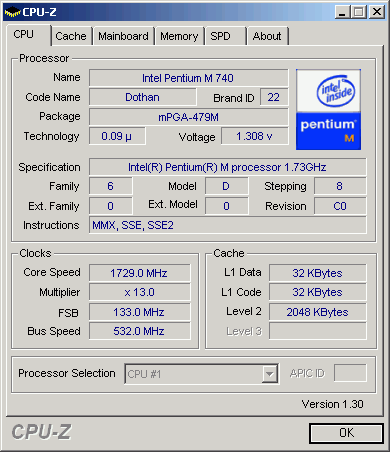Screen dimensions: 390x452
Task: Click the Intel Inside Pentium M logo
Action: click(x=328, y=110)
